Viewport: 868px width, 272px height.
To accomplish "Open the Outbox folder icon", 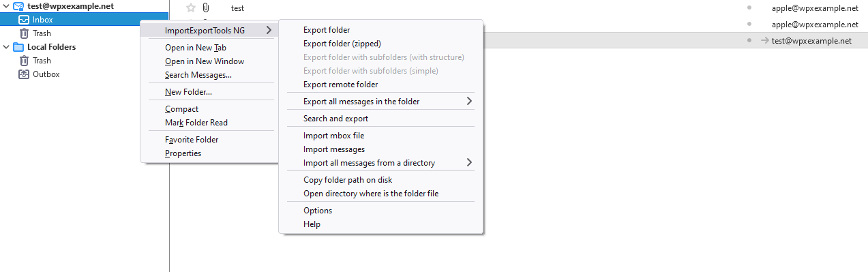I will [x=24, y=74].
